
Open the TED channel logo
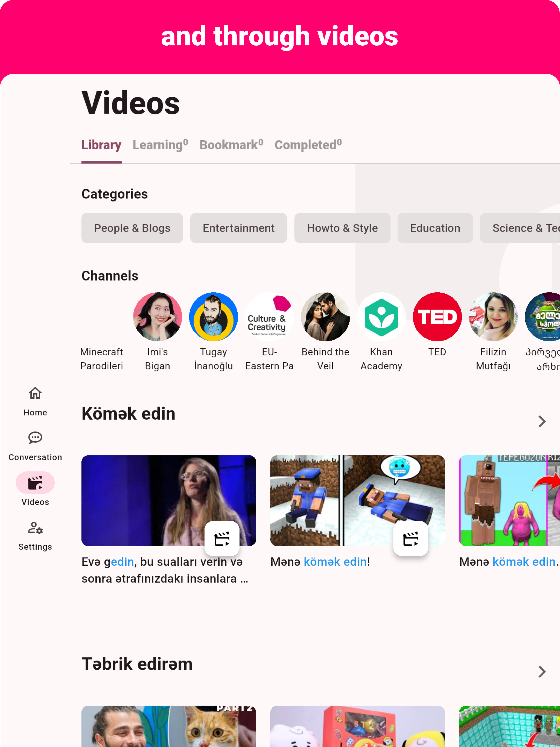tap(437, 317)
